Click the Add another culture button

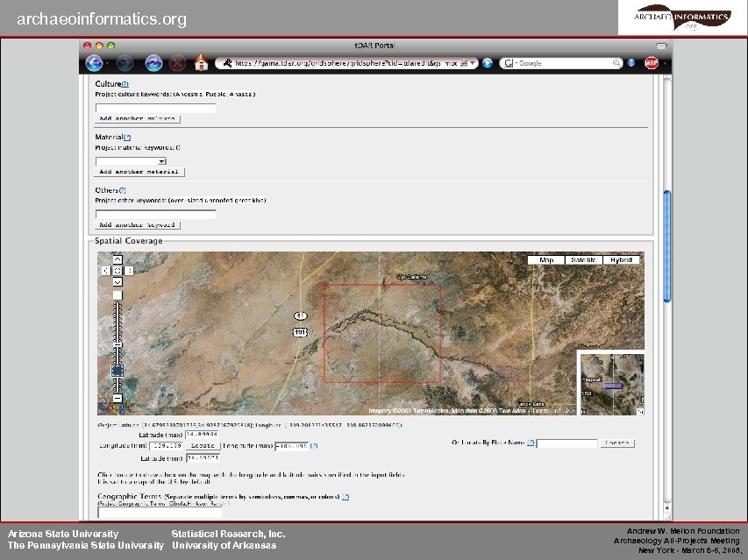click(x=137, y=118)
